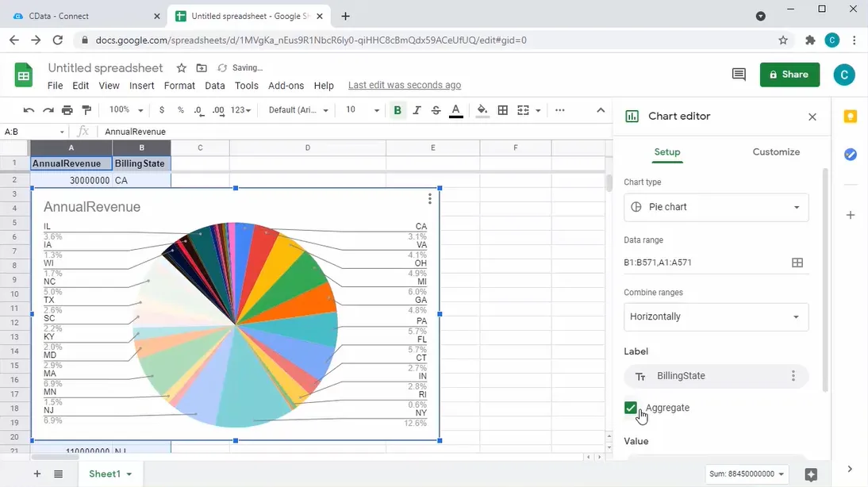Screen dimensions: 868x487
Task: Open the Chart type dropdown
Action: coord(716,207)
